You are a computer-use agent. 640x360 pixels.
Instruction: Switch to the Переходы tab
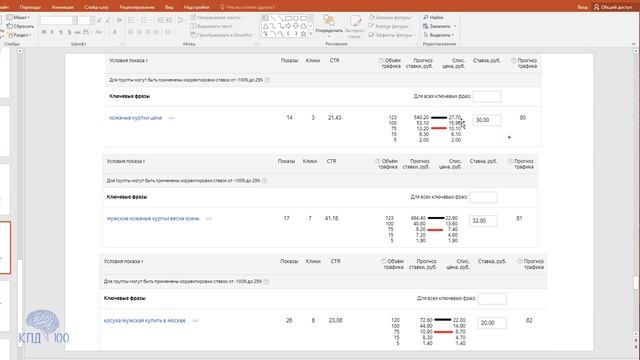tap(30, 7)
